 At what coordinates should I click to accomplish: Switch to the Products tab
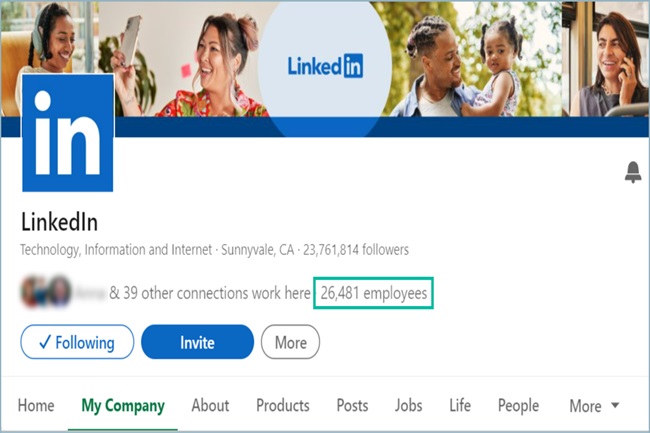[283, 406]
